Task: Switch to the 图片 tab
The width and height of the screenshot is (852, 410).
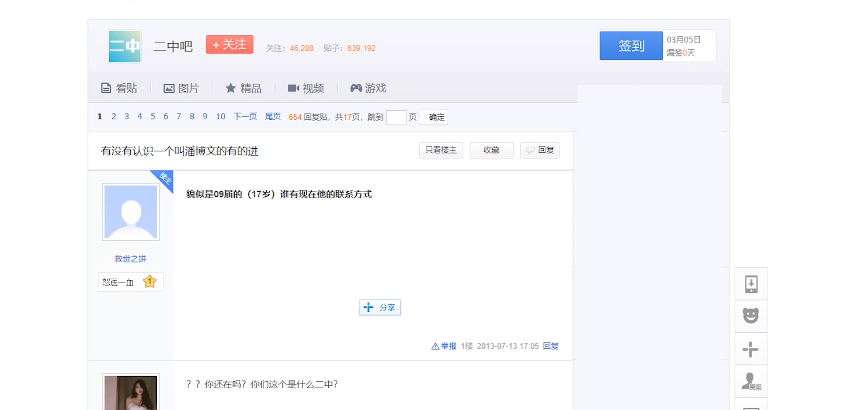Action: click(181, 88)
